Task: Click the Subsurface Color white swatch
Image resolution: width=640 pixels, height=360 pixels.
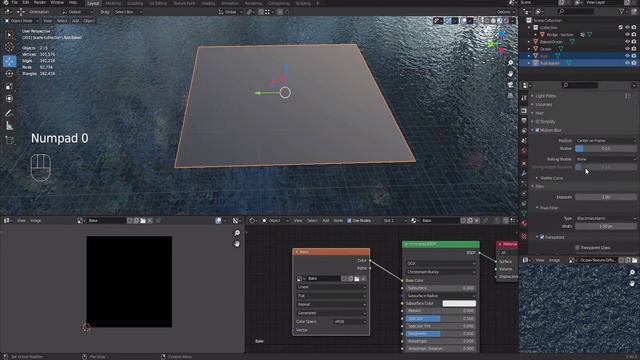Action: pos(459,303)
